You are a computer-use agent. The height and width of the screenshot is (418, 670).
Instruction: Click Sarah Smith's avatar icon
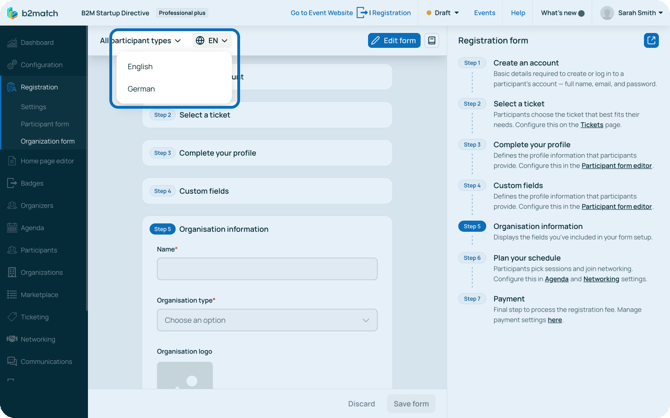607,13
